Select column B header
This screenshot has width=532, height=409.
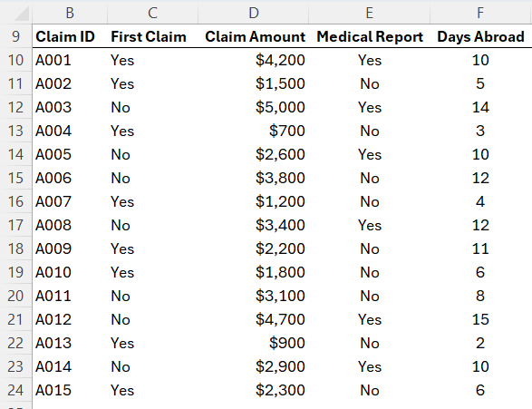click(x=70, y=14)
